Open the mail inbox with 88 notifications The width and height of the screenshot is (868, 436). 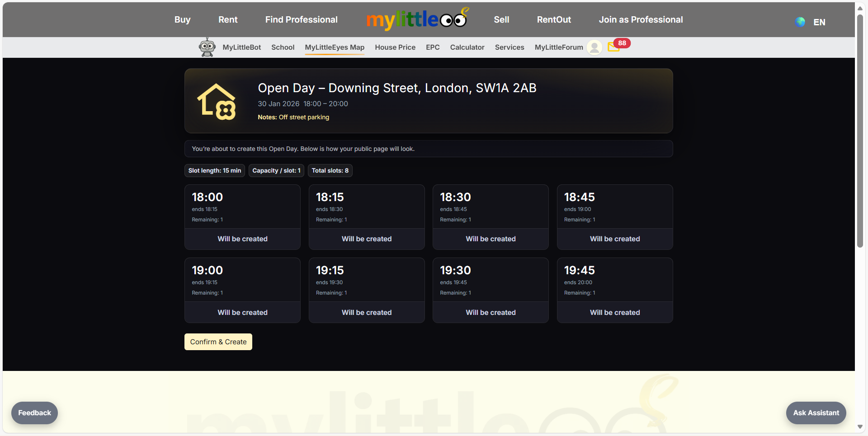click(x=614, y=47)
